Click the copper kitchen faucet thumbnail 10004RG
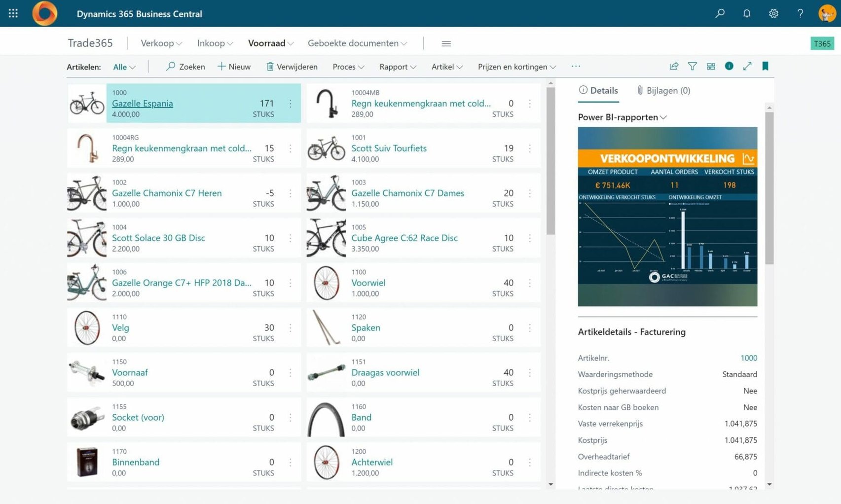Screen dimensions: 841x504 pos(87,148)
